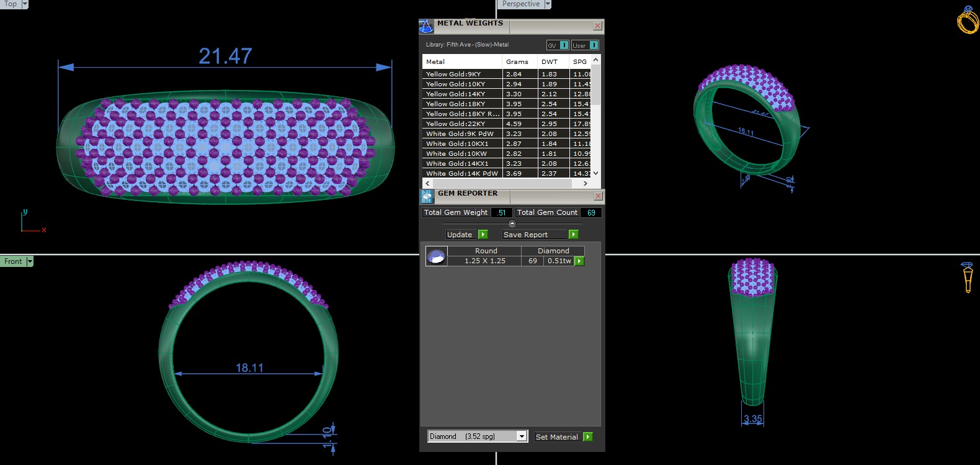
Task: Click the Library: Fifth Ave - (Slow)-Metal label
Action: pos(467,45)
